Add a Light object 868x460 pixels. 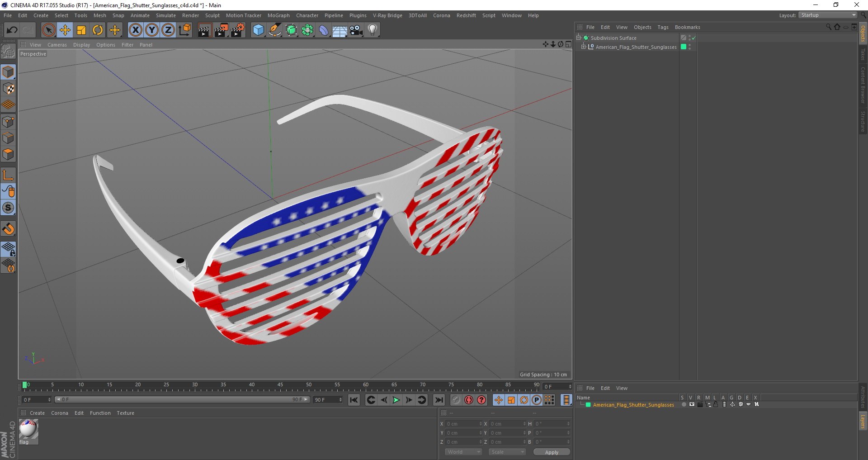coord(373,30)
